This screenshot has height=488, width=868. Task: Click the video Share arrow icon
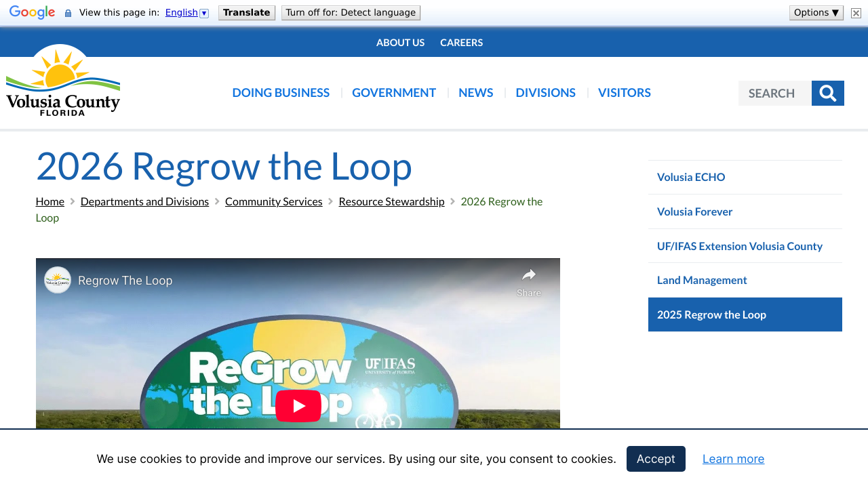pyautogui.click(x=529, y=274)
